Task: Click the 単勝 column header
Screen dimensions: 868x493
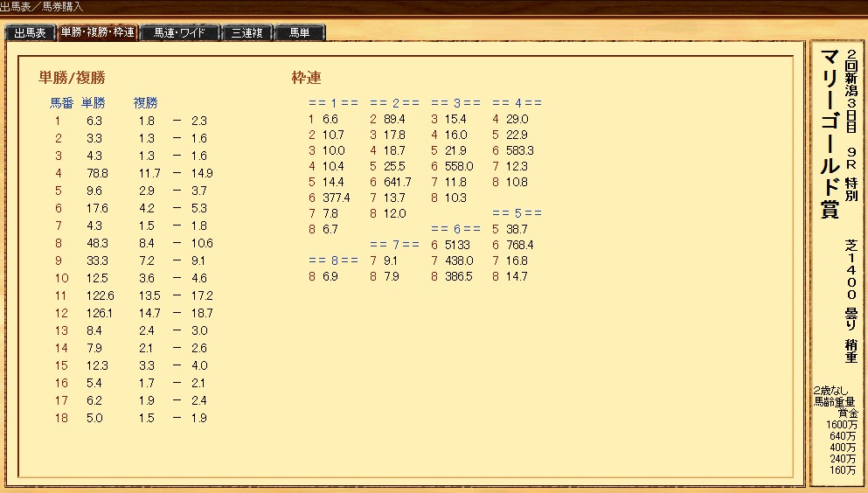Action: point(93,103)
